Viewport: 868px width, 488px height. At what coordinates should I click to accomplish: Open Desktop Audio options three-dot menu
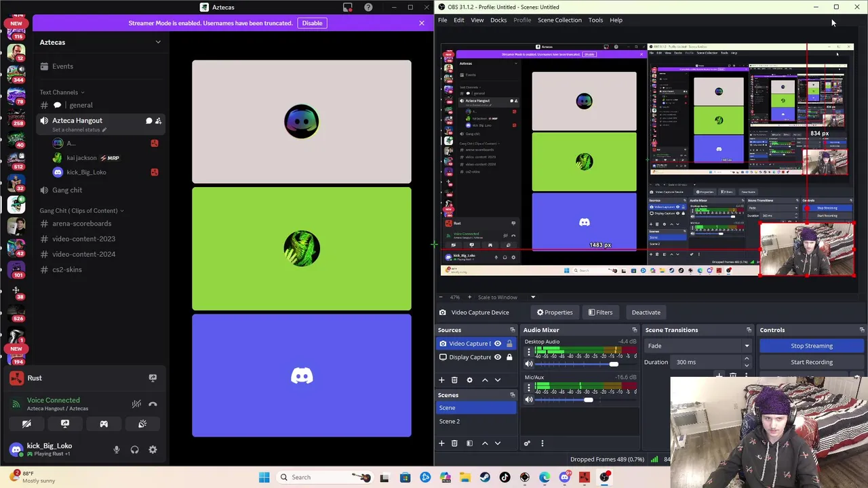(529, 352)
